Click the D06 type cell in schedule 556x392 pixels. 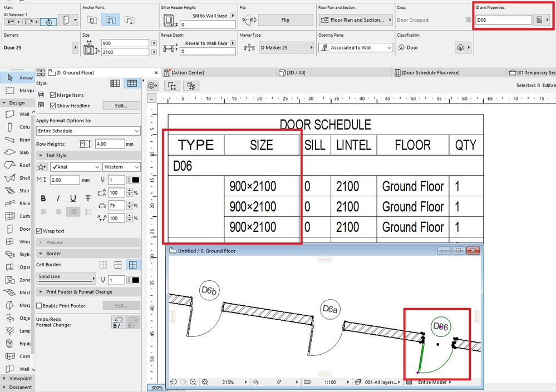point(182,166)
